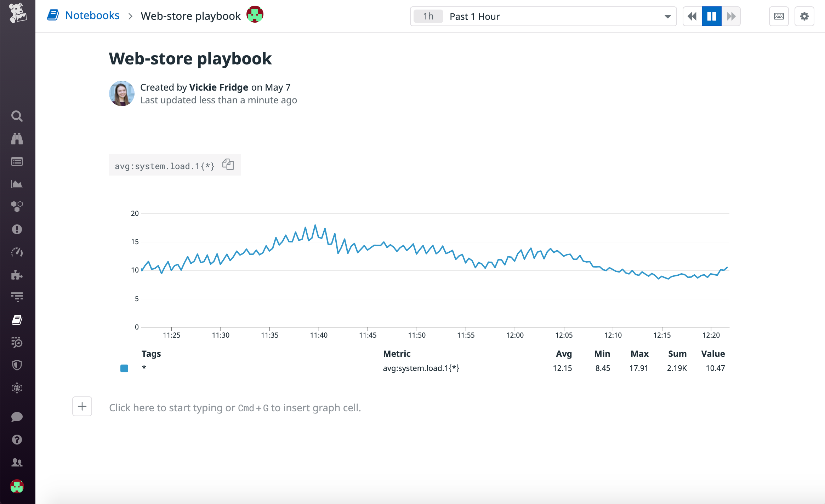
Task: Pause live data updates
Action: 711,16
